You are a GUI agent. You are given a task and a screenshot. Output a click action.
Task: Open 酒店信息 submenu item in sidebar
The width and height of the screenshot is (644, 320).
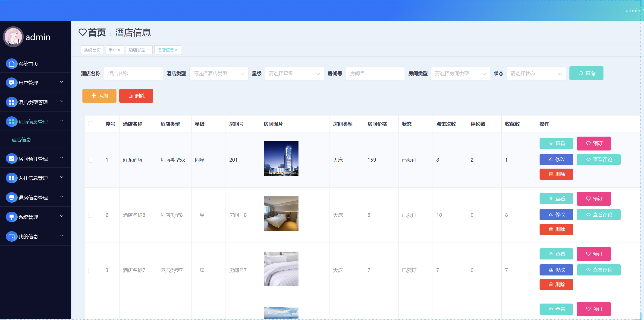21,140
